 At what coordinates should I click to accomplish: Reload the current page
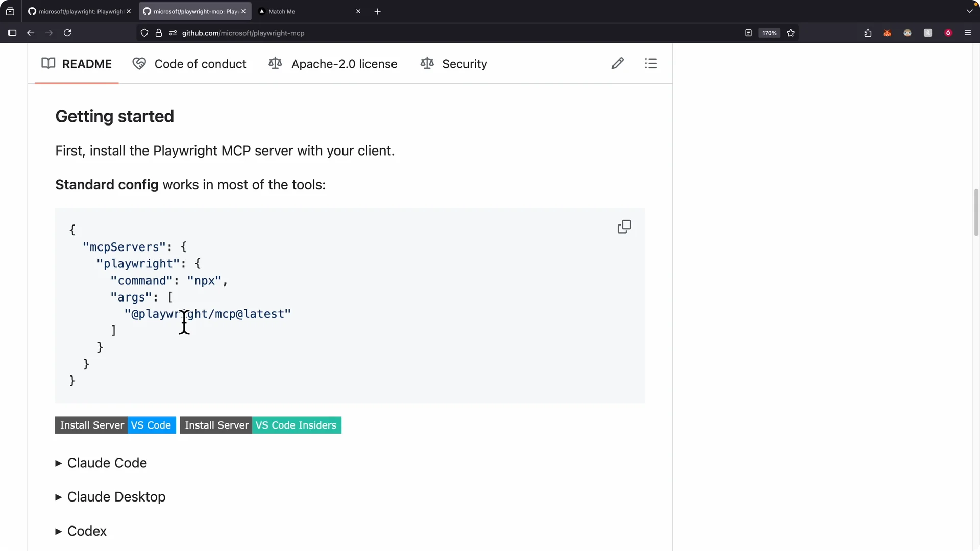(x=67, y=33)
